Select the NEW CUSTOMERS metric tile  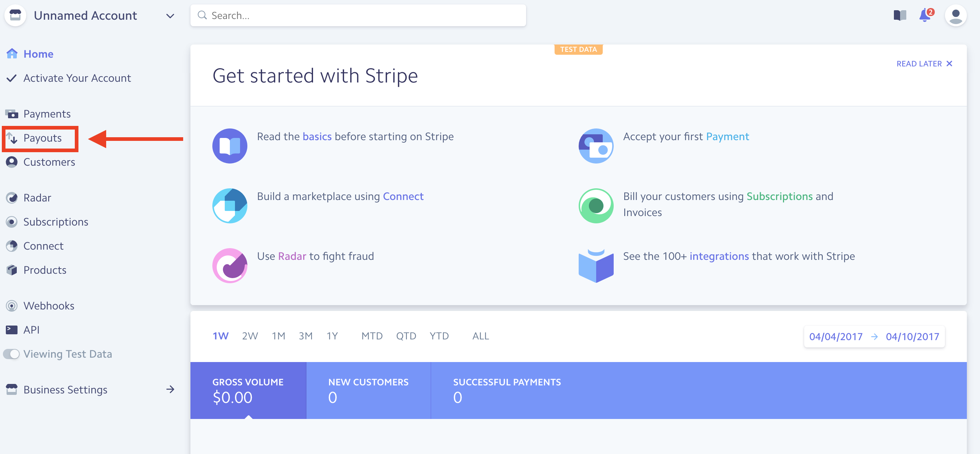point(368,390)
